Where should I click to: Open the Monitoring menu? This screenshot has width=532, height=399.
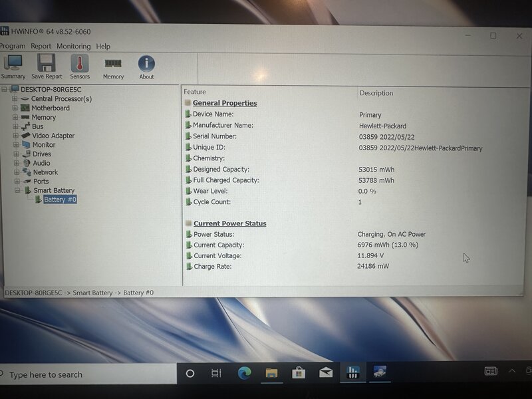[74, 46]
